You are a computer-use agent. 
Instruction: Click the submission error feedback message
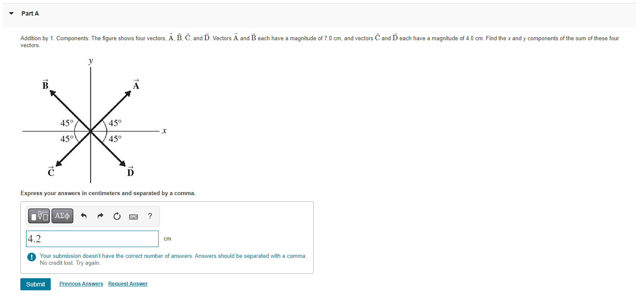[173, 259]
